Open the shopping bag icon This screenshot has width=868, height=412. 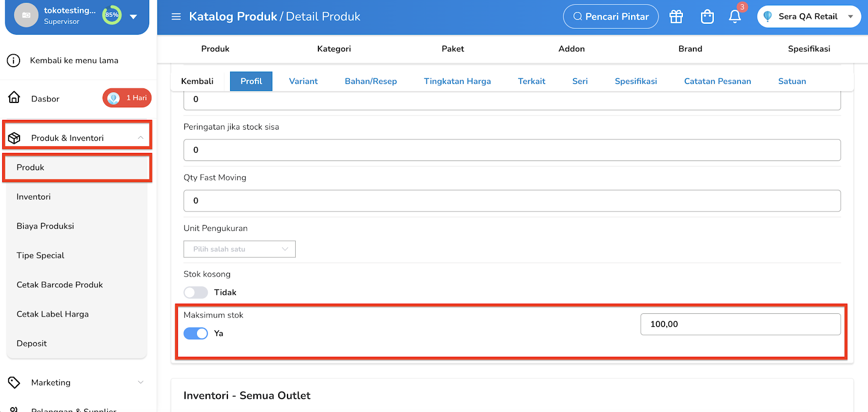coord(707,17)
